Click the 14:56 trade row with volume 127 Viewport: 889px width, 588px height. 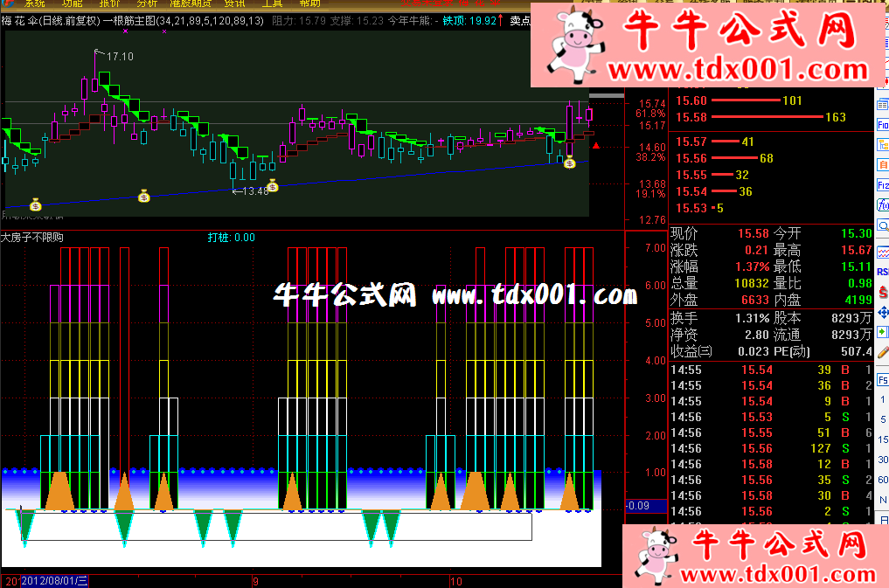[x=769, y=448]
